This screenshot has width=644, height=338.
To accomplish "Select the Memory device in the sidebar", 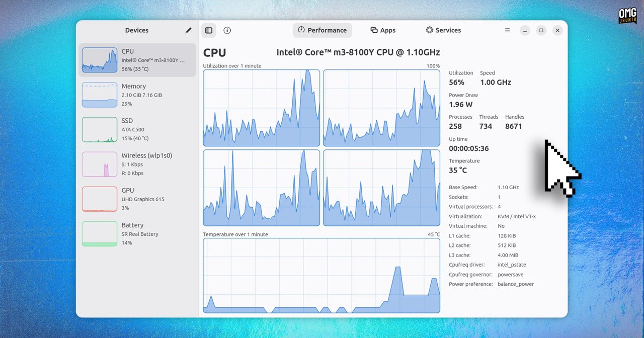I will click(x=137, y=95).
